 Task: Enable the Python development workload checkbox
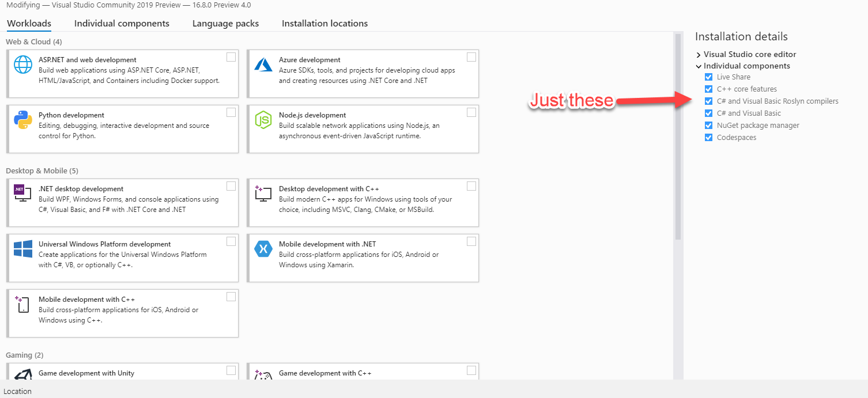[231, 112]
